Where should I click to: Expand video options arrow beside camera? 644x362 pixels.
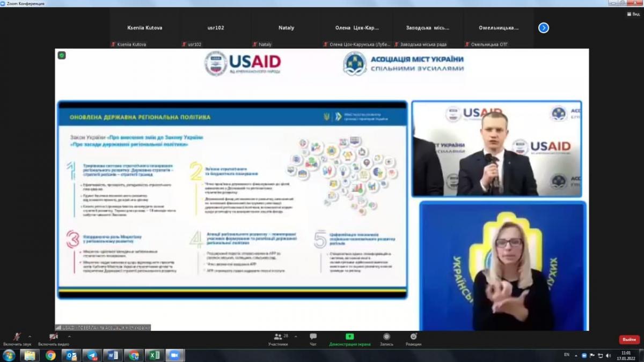point(69,336)
